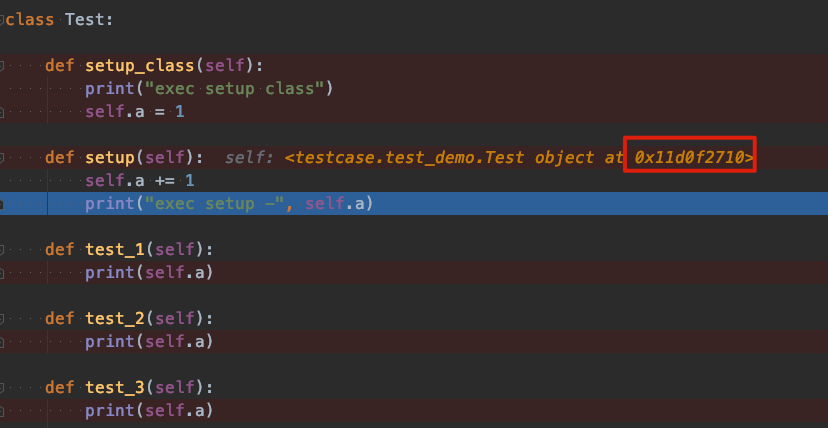Place cursor on test_2 method name
Viewport: 828px width, 428px height.
coord(115,319)
